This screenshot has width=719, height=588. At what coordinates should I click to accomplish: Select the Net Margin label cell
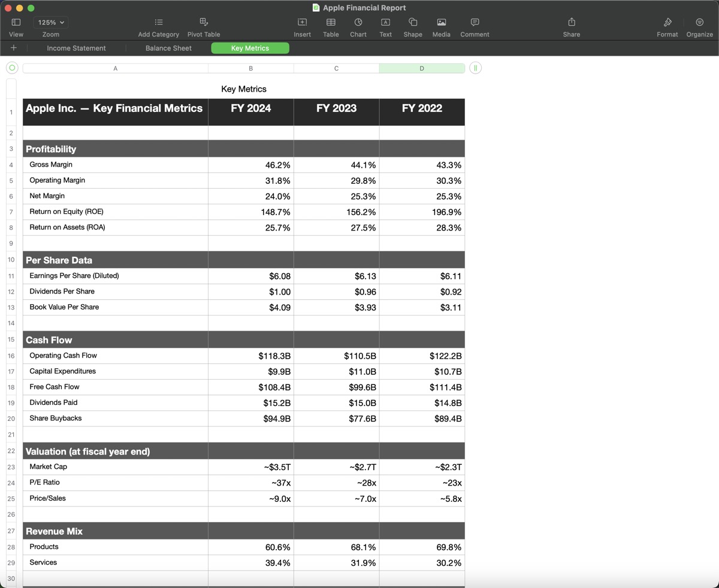116,196
